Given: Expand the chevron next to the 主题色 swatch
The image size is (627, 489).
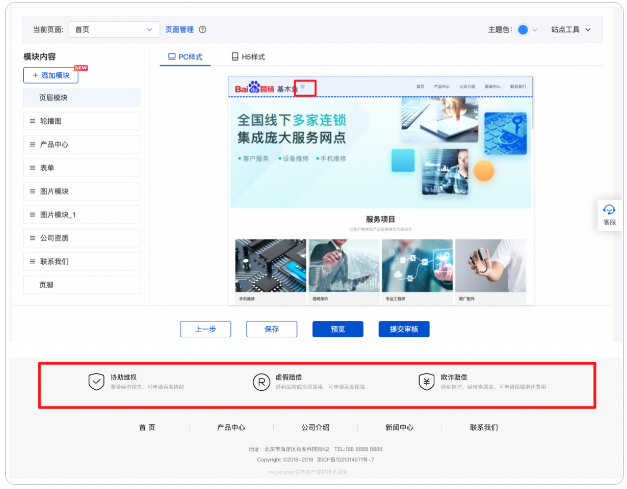Looking at the screenshot, I should coord(535,30).
